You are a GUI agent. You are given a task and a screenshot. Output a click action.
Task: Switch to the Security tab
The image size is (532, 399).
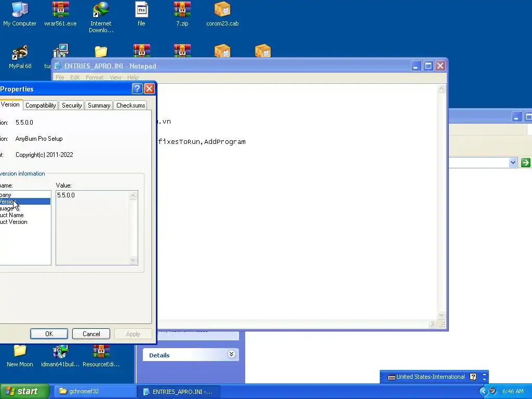click(72, 105)
